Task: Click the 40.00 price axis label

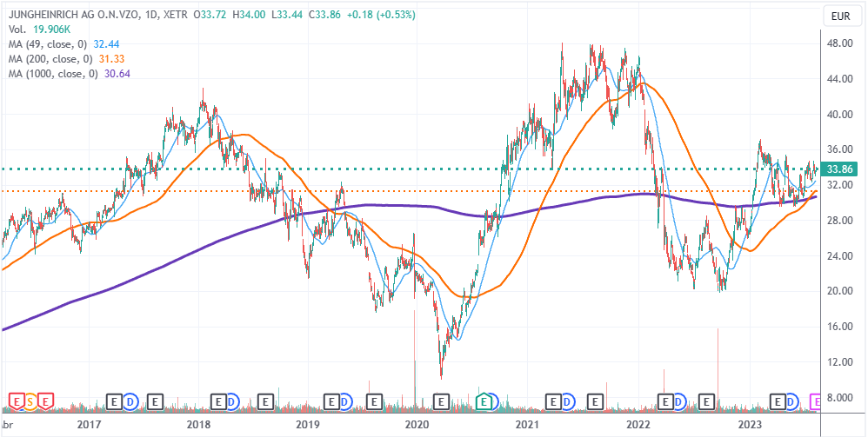Action: [x=839, y=114]
